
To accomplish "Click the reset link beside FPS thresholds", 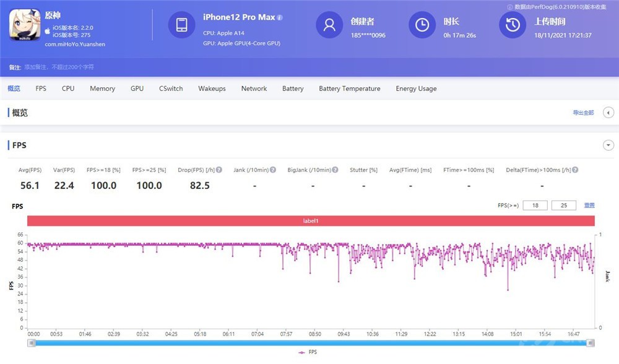I will 589,206.
